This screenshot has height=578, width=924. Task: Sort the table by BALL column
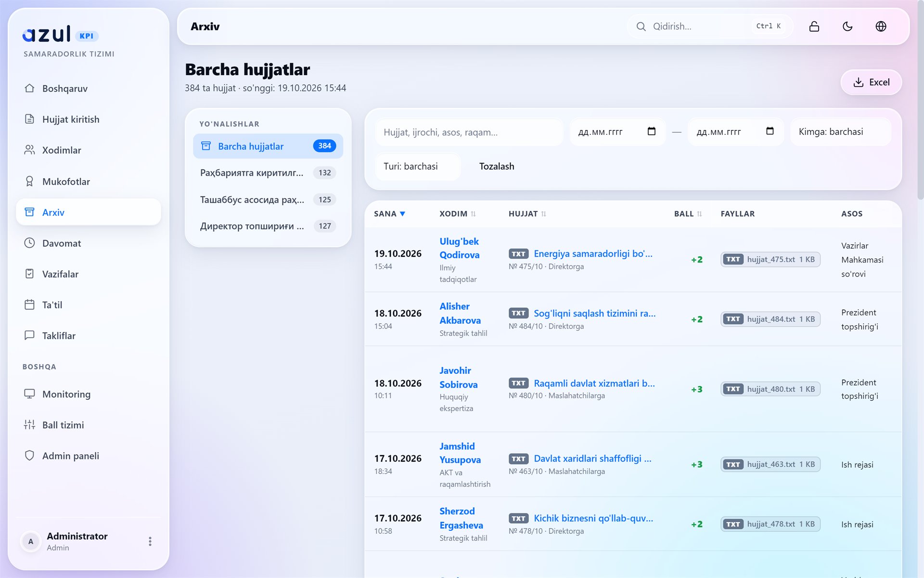[x=688, y=214]
